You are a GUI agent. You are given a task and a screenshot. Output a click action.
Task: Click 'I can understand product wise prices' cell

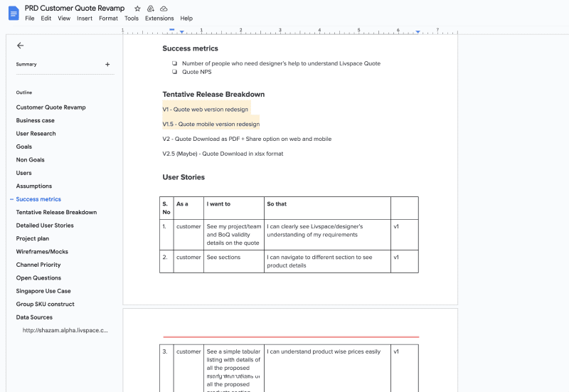[x=327, y=368]
